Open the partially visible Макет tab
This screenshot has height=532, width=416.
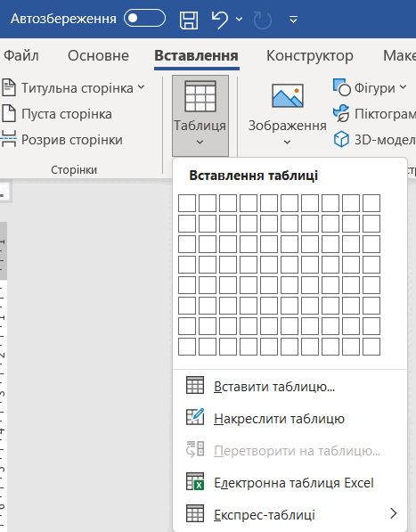399,55
